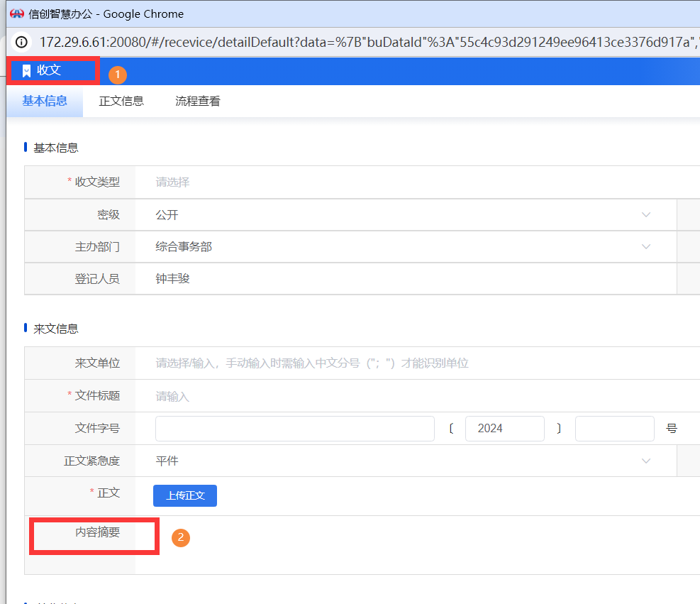Click the first 文件字号 text box

(294, 429)
